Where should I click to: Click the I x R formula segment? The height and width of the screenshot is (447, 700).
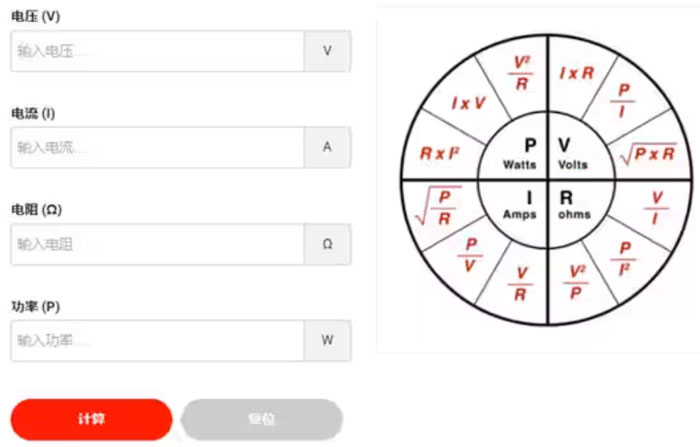[x=577, y=73]
